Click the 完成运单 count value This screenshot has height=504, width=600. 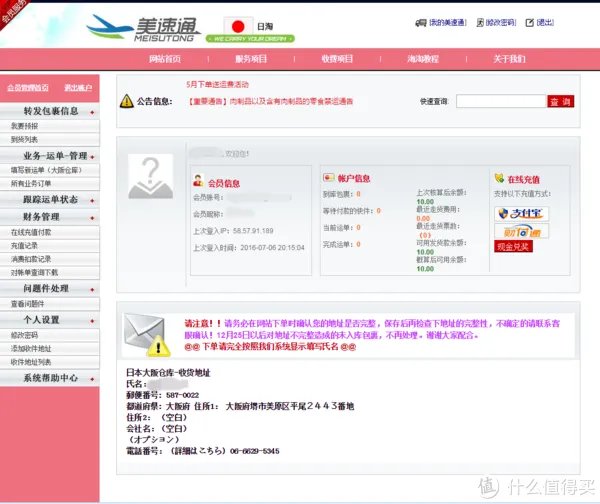(359, 244)
